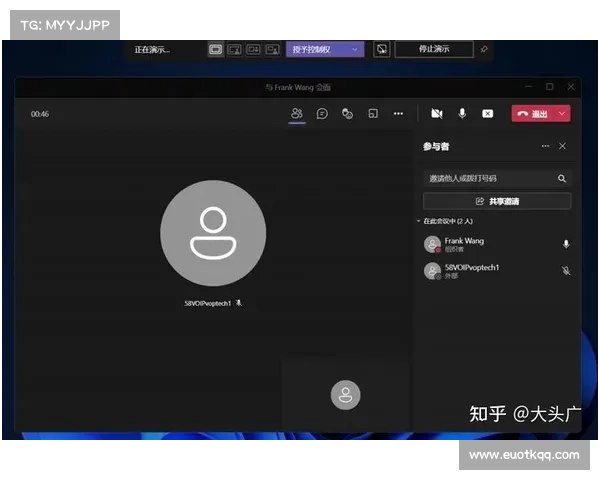
Task: Click the 正在演示 presenting status label
Action: click(152, 49)
